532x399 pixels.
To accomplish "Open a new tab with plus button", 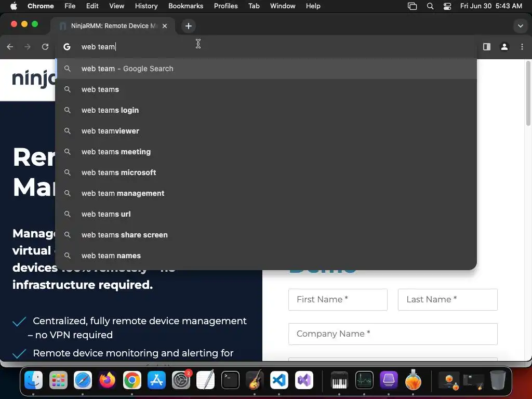I will (189, 26).
